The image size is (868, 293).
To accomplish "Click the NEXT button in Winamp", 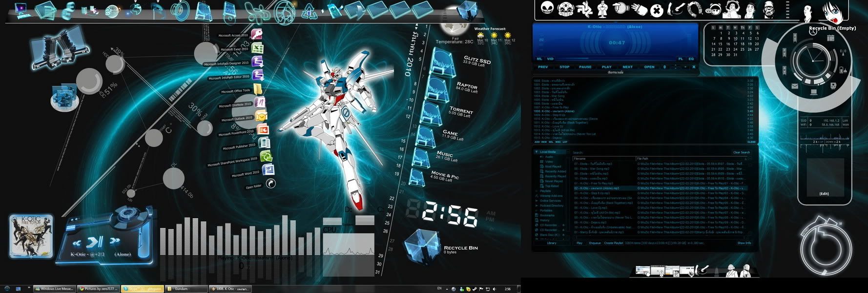I will pyautogui.click(x=628, y=67).
